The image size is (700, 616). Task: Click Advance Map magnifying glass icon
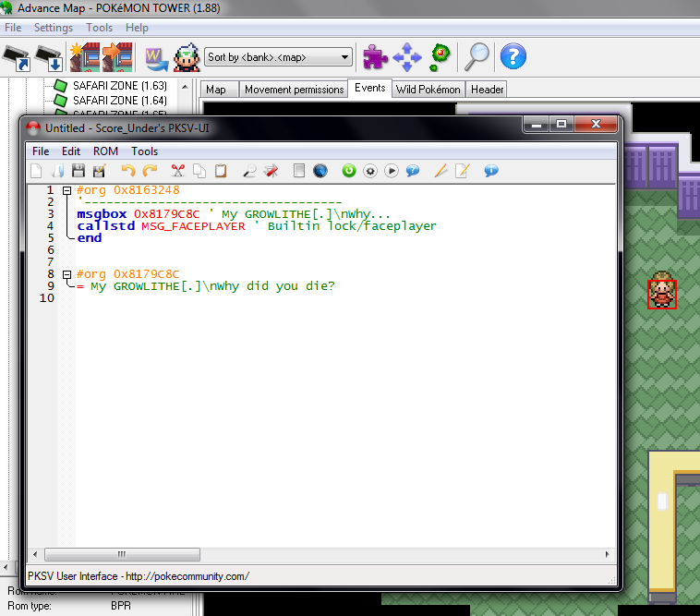(477, 57)
